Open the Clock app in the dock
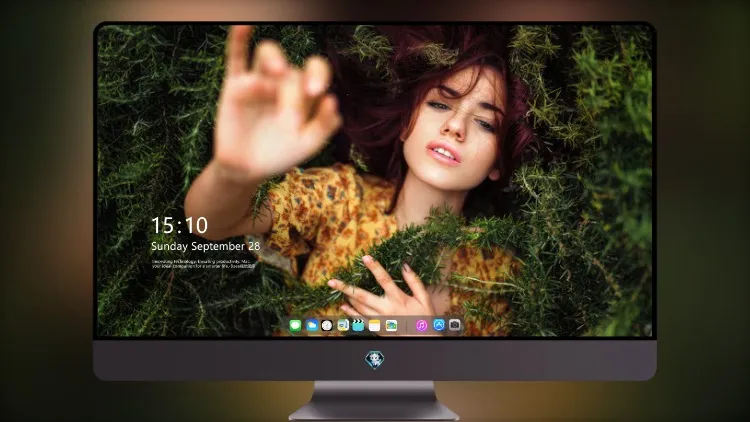 [x=327, y=326]
